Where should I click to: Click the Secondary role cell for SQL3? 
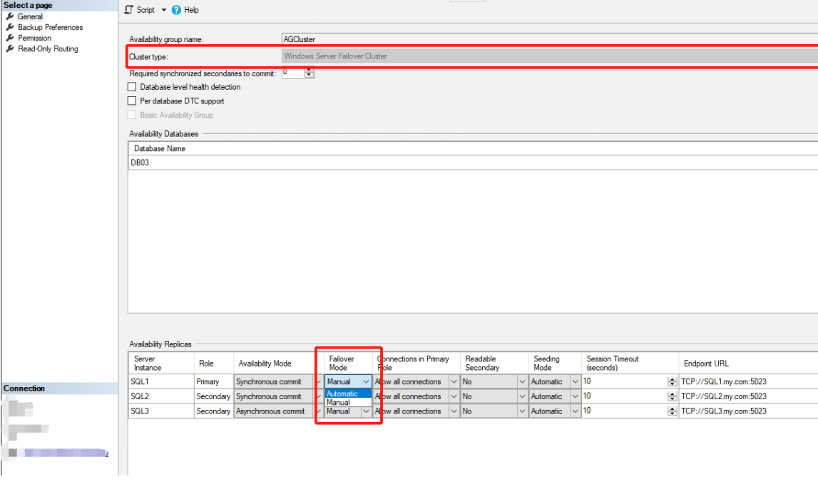tap(213, 411)
